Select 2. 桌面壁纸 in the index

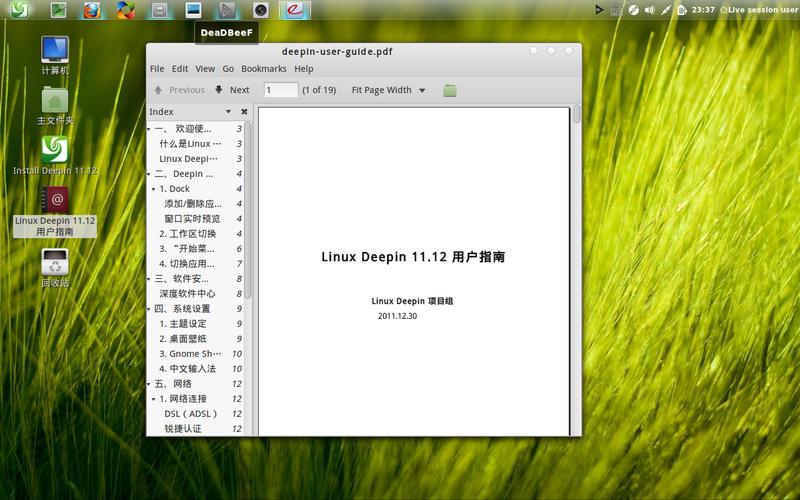183,339
